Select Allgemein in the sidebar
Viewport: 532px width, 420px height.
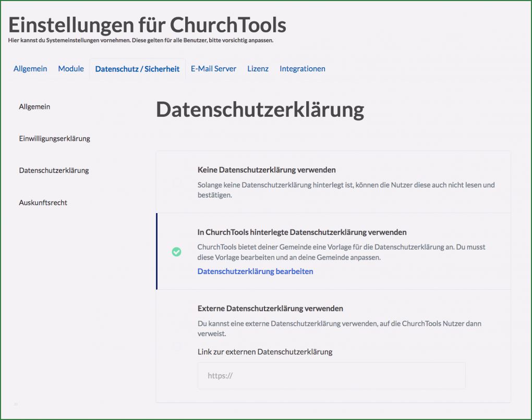(x=34, y=106)
